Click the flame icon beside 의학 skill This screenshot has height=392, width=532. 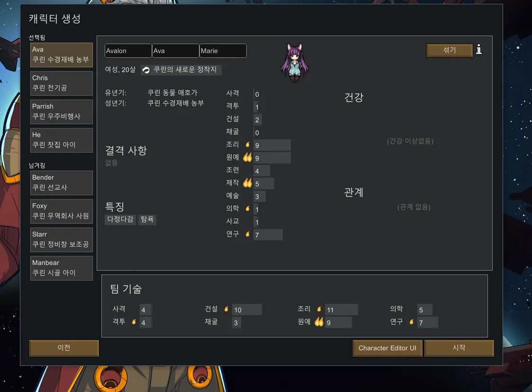click(x=248, y=209)
